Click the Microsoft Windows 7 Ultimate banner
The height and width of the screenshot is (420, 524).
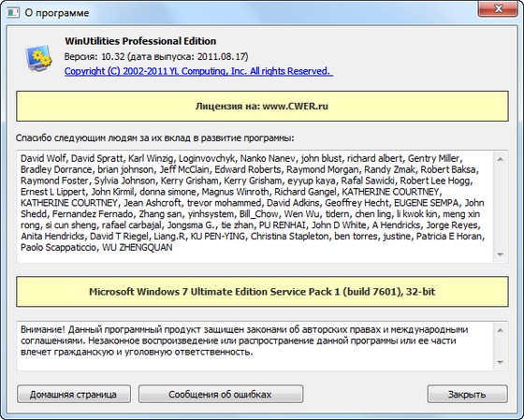tap(262, 292)
